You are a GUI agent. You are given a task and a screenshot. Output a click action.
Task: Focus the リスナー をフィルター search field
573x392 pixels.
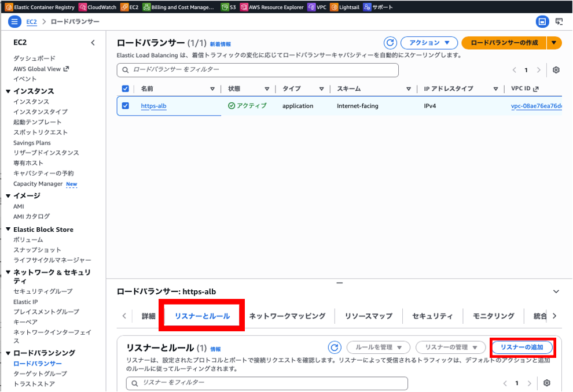(267, 383)
